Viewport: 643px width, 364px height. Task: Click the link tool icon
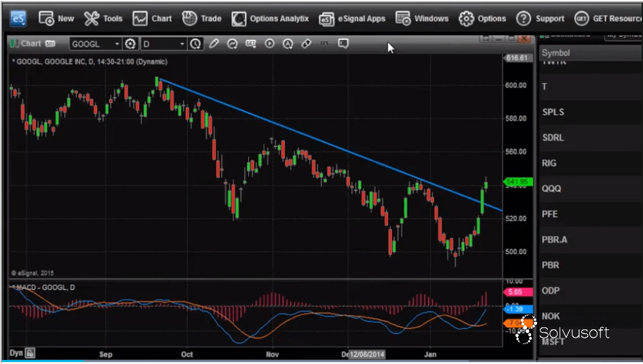tap(307, 43)
